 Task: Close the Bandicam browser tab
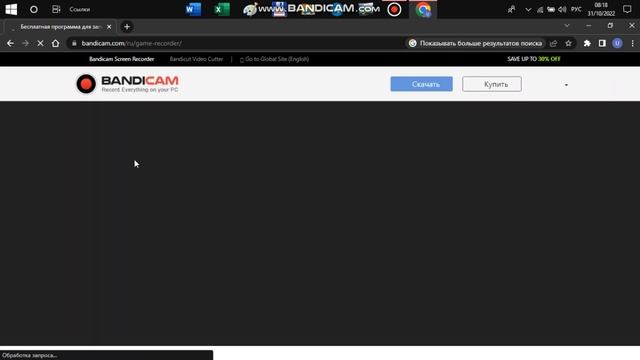pyautogui.click(x=109, y=27)
